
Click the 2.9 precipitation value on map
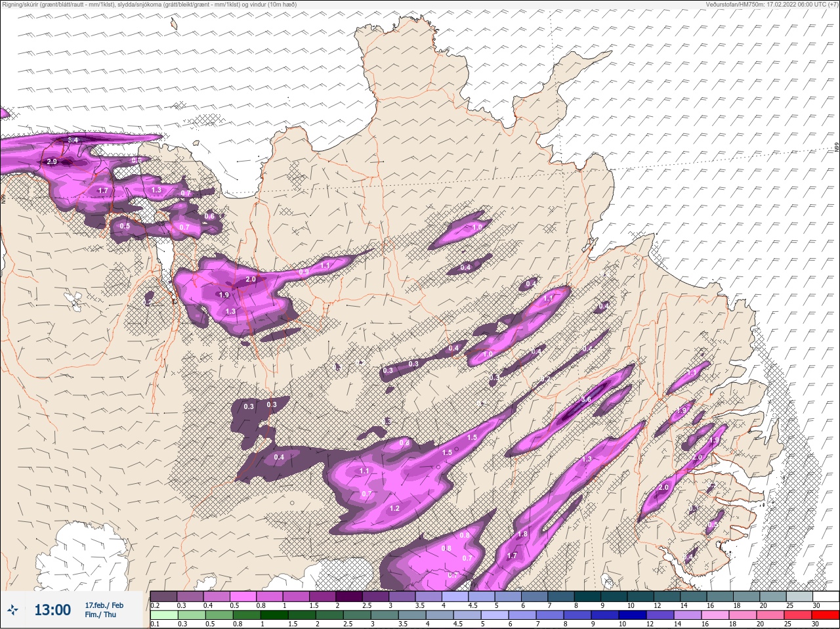pos(52,162)
